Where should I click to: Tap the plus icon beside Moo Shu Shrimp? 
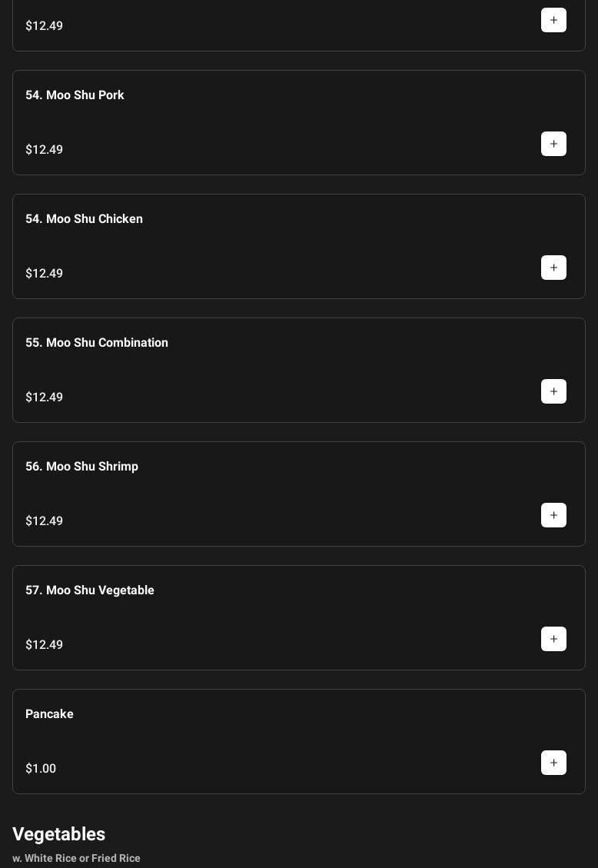pos(553,515)
